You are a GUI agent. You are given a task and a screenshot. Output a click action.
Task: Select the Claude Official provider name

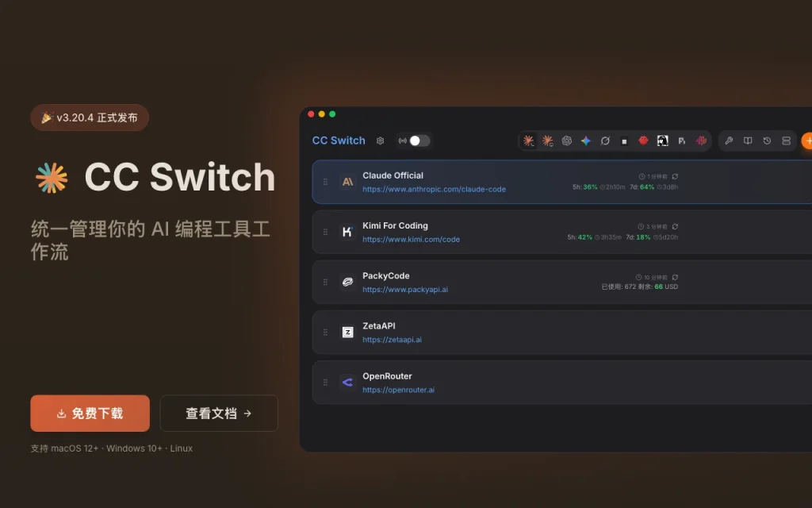[393, 175]
